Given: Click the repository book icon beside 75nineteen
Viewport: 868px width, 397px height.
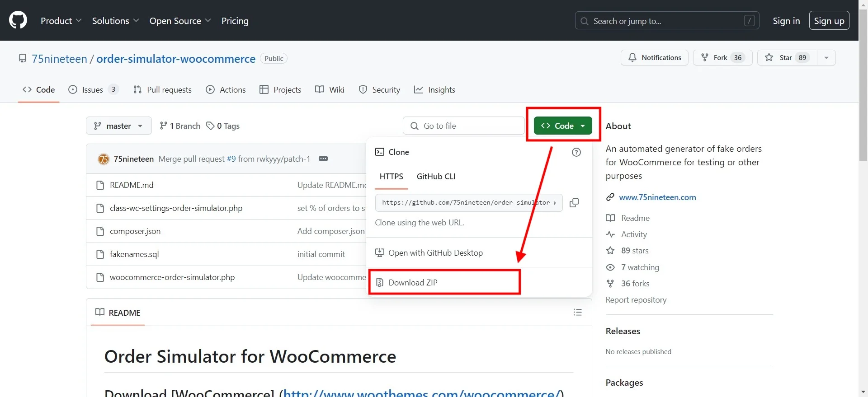Looking at the screenshot, I should click(22, 58).
